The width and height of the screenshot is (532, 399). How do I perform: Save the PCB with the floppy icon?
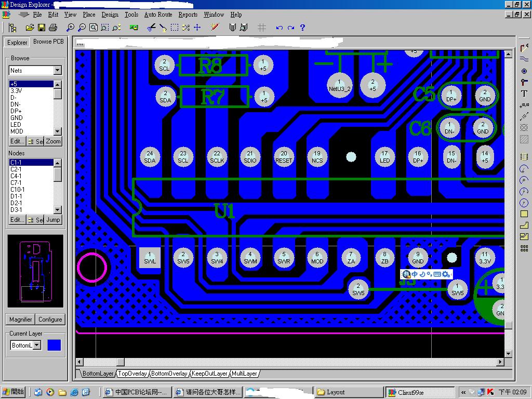tap(42, 28)
